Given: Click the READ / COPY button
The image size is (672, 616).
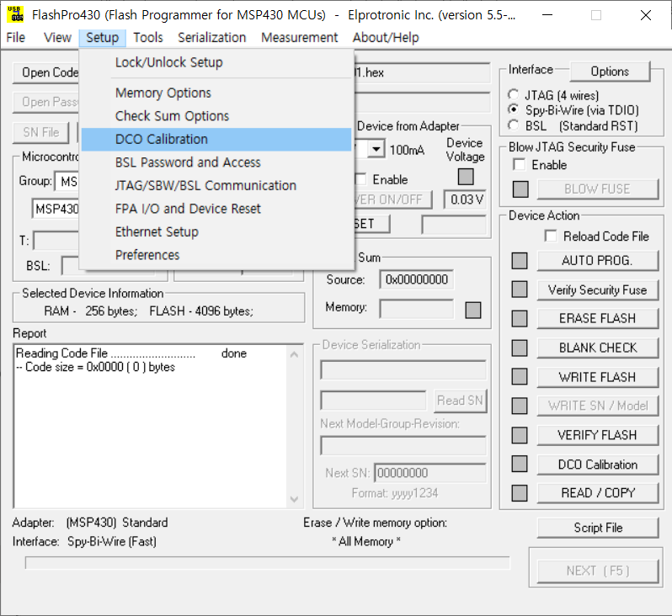Looking at the screenshot, I should pyautogui.click(x=597, y=493).
